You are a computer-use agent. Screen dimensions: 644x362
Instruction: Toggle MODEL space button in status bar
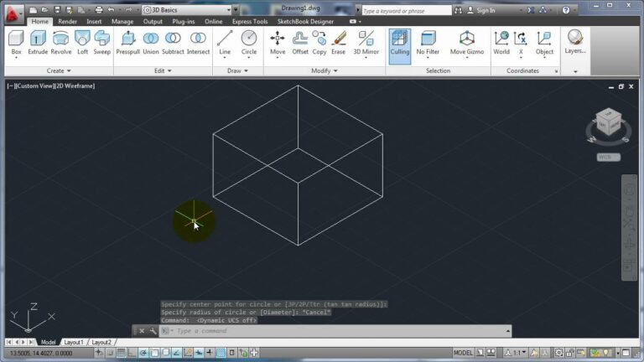coord(463,353)
